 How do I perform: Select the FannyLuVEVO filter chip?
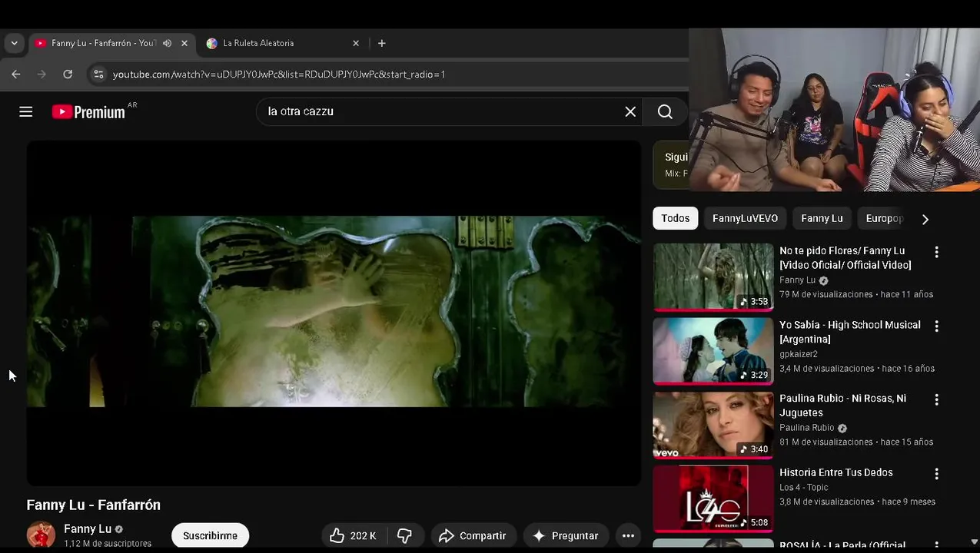[745, 218]
